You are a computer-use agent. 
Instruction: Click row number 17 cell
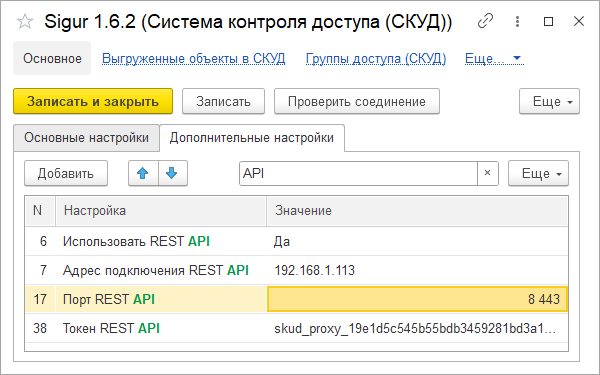[40, 299]
